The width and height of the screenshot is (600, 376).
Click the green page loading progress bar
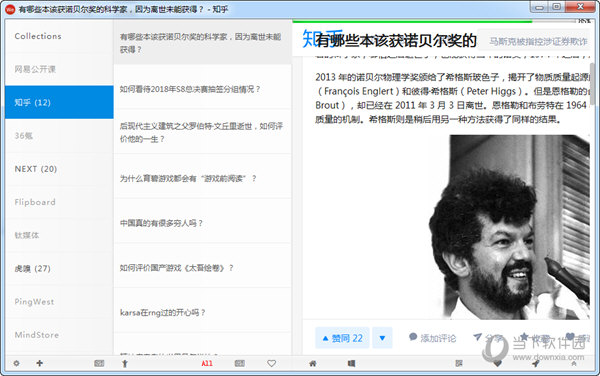click(x=412, y=21)
